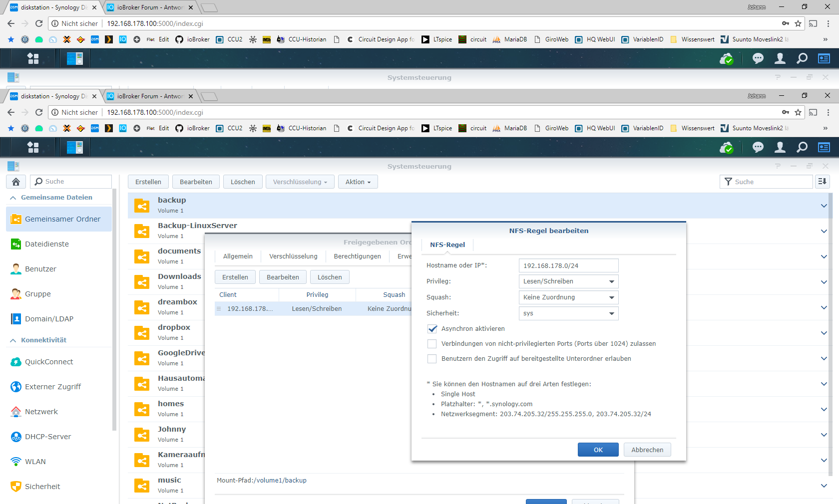The height and width of the screenshot is (504, 839).
Task: Click the Gemeinsamer Ordner folder icon
Action: (16, 219)
